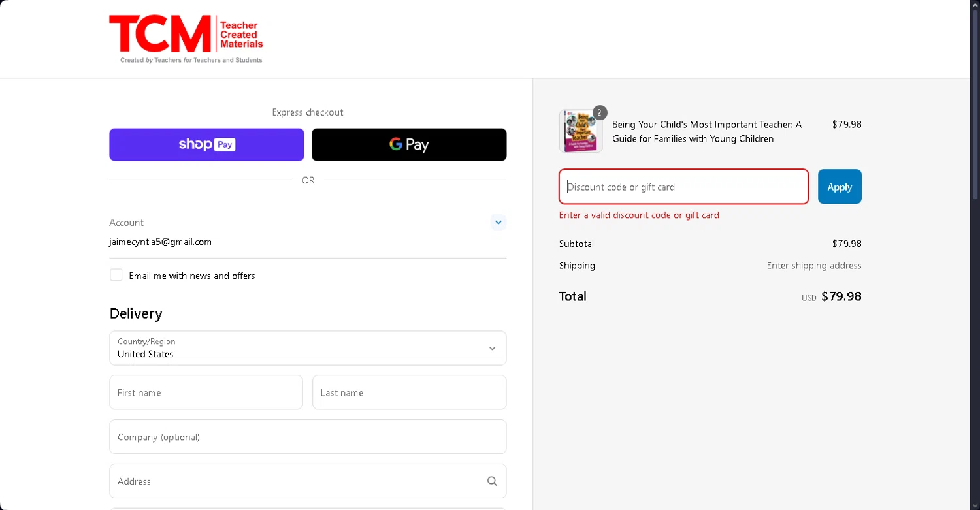Open the Country/Region dropdown
The height and width of the screenshot is (510, 980).
(x=308, y=348)
